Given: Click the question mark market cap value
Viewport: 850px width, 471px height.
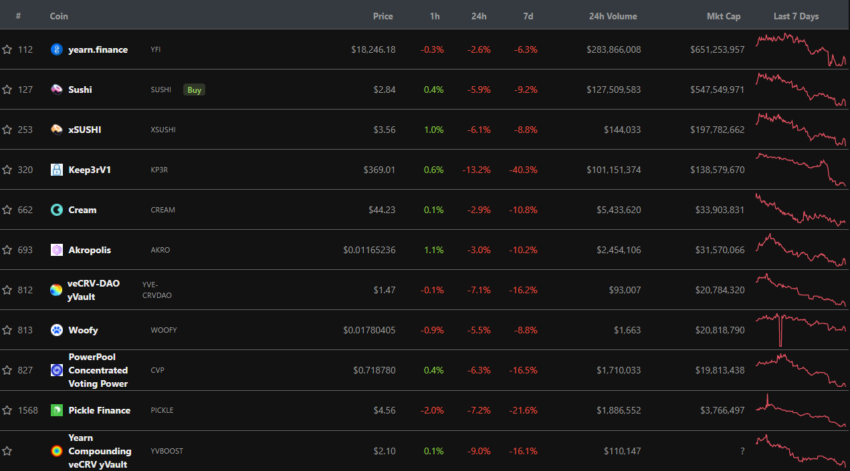Looking at the screenshot, I should [x=742, y=451].
